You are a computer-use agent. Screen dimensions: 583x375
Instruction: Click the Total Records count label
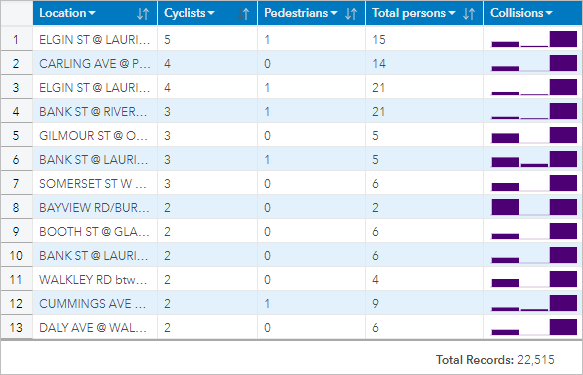[x=495, y=360]
